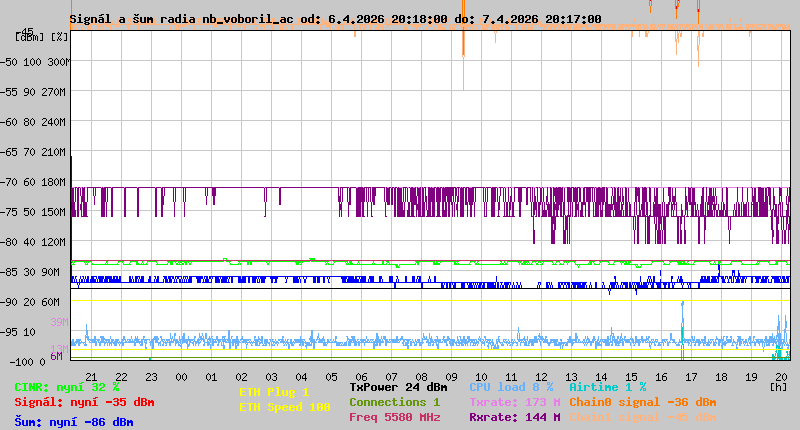Select the CPU load legend entry
Image resolution: width=800 pixels, height=430 pixels.
(x=511, y=387)
